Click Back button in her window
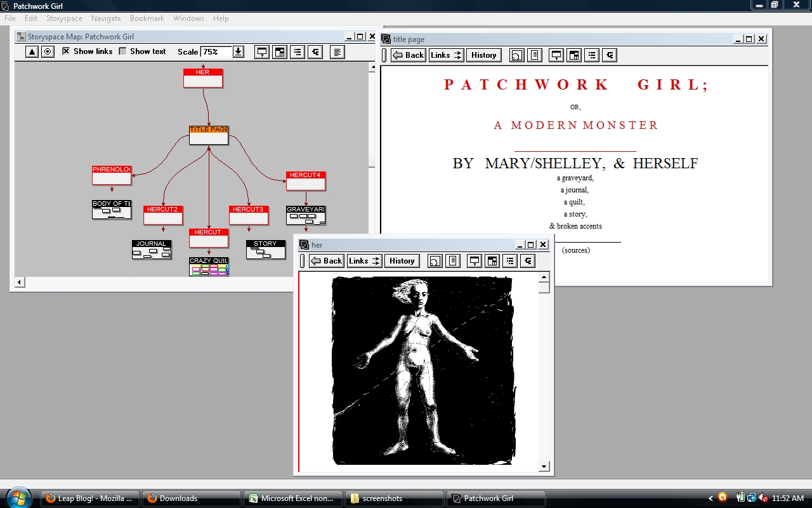The width and height of the screenshot is (812, 508). 326,261
